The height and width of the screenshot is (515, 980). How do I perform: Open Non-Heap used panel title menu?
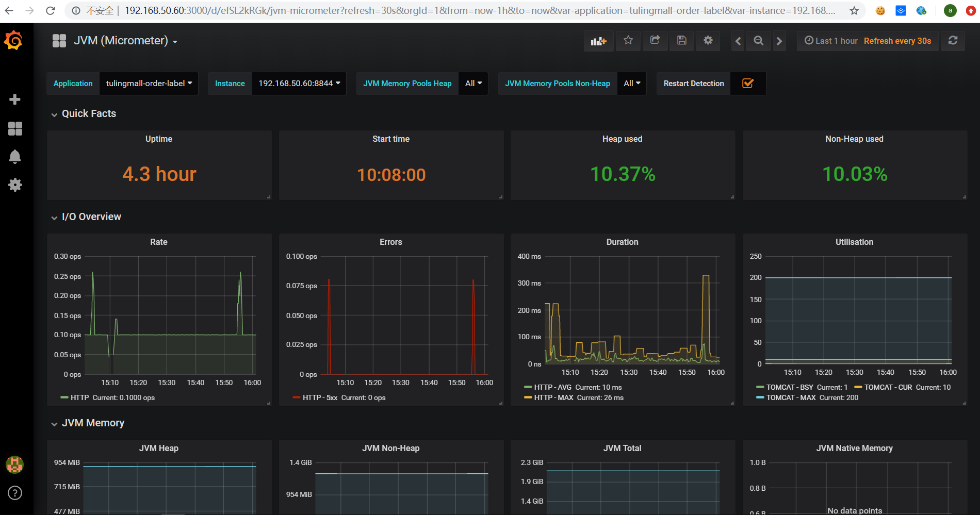pyautogui.click(x=854, y=139)
